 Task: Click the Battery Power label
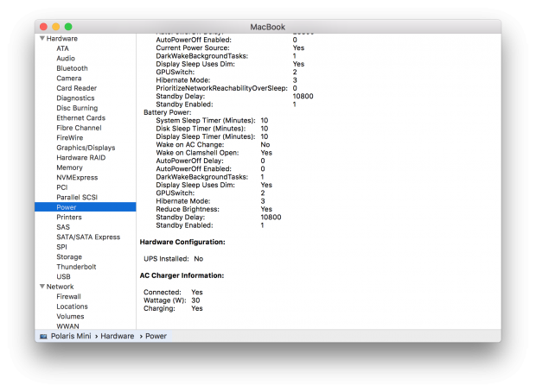tap(168, 112)
